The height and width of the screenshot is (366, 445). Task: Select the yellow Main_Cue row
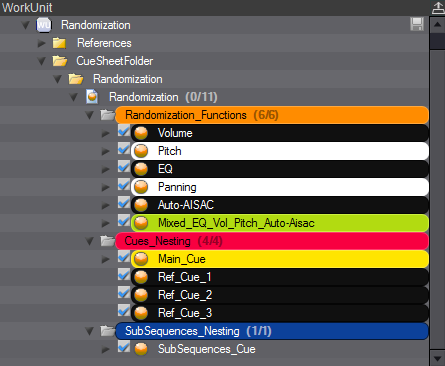[280, 259]
